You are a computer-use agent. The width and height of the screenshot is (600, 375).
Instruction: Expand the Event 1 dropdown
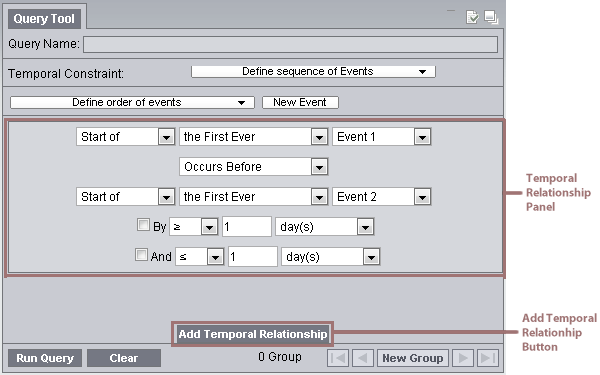[382, 137]
